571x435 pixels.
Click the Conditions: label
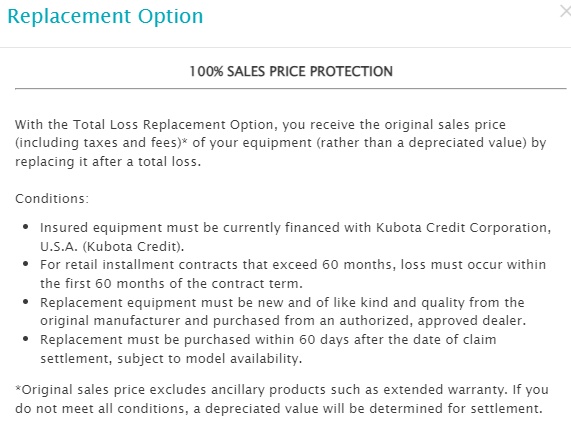point(52,199)
